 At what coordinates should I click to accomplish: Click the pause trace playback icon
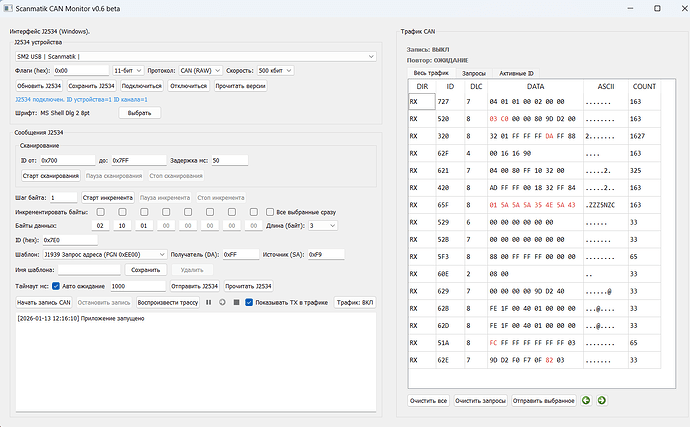tap(209, 301)
